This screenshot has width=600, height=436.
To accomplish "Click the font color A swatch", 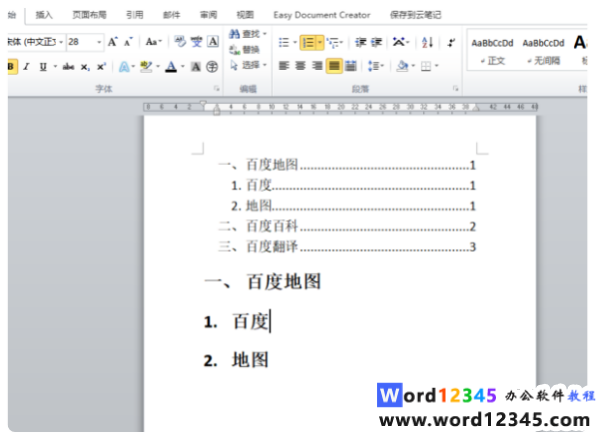I will click(x=171, y=67).
